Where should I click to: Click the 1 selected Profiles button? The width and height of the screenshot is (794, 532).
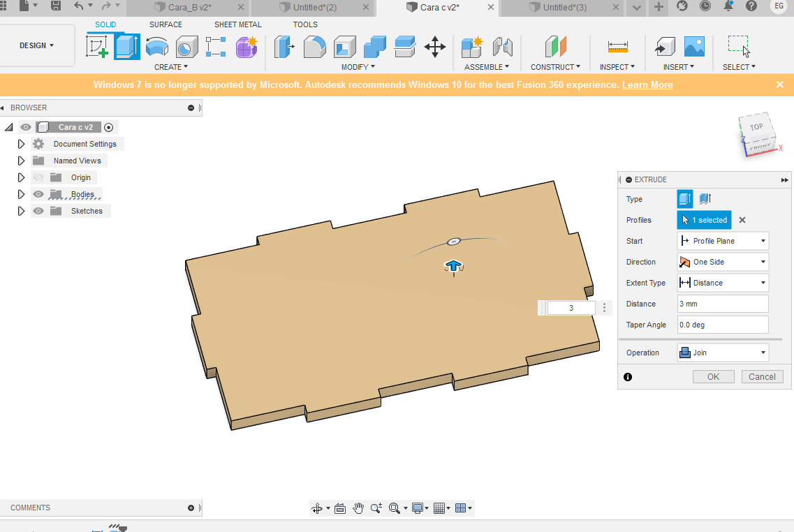[705, 220]
